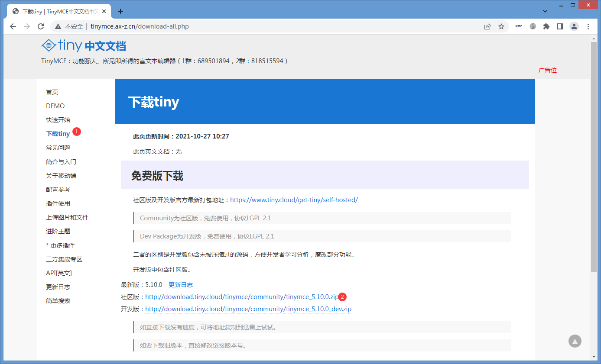Viewport: 601px width, 364px height.
Task: Click the 此页更新时间 timestamp text
Action: point(181,136)
